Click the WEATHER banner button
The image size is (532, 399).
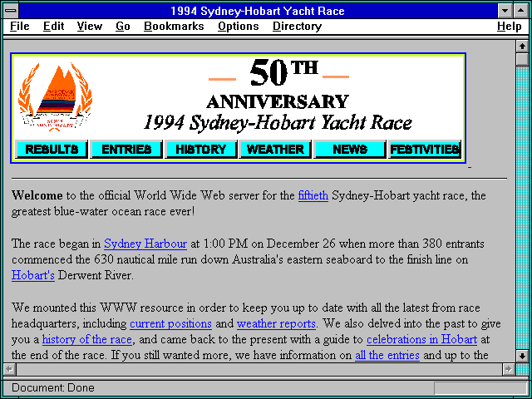(x=275, y=149)
